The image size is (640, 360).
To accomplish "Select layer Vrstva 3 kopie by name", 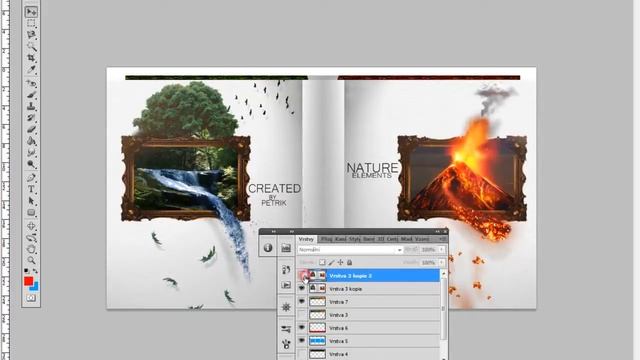I will (x=345, y=289).
